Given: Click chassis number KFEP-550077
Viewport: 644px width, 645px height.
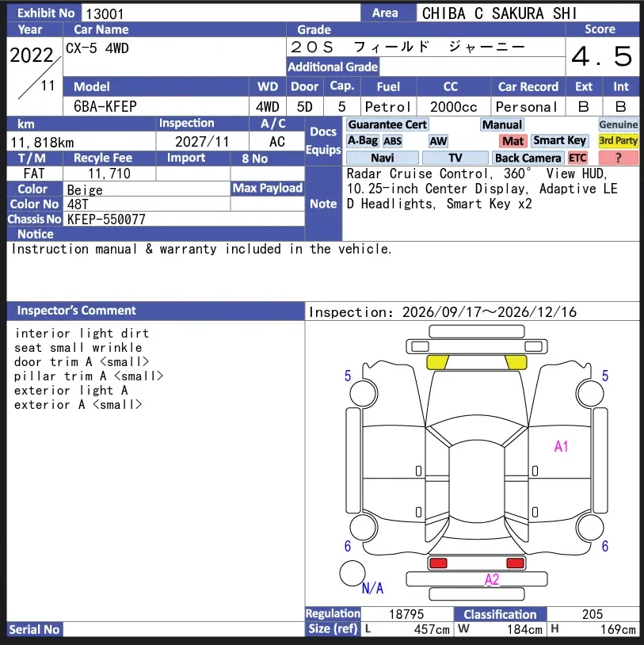Looking at the screenshot, I should point(106,219).
